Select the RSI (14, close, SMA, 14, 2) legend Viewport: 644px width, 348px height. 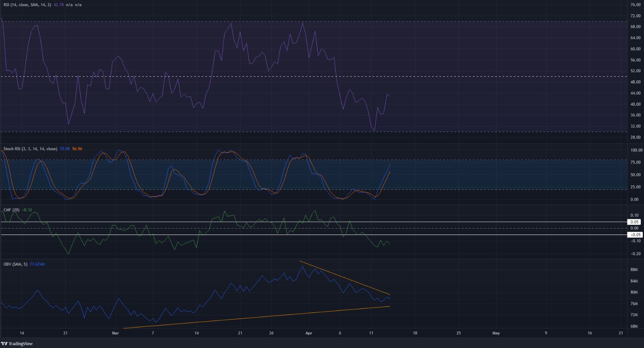click(x=27, y=5)
